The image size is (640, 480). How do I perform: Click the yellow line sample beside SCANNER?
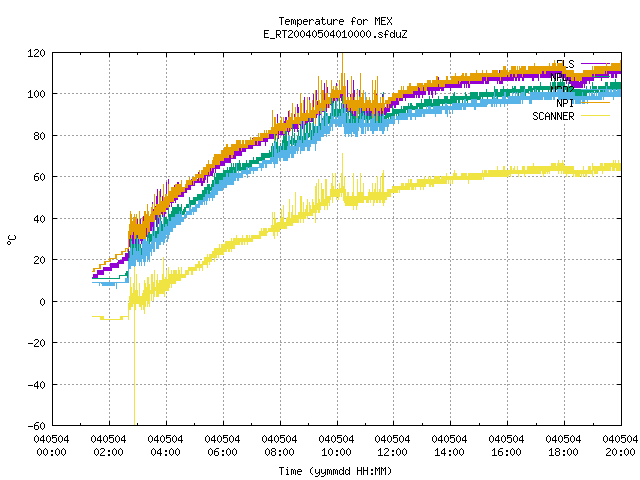click(x=595, y=116)
